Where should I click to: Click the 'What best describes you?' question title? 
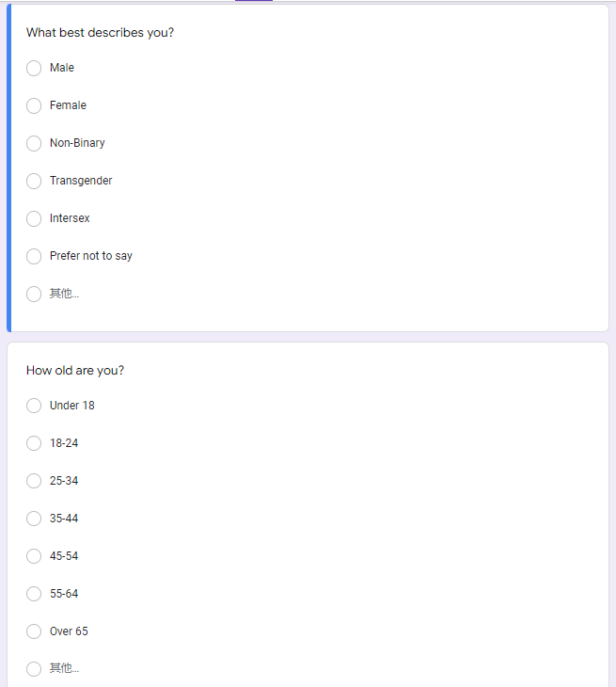(100, 33)
